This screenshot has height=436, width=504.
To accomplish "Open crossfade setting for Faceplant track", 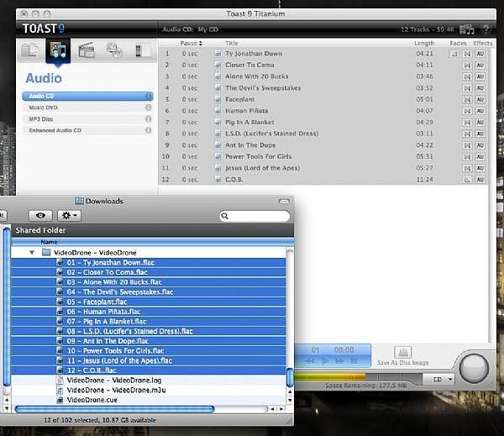I will coord(467,100).
